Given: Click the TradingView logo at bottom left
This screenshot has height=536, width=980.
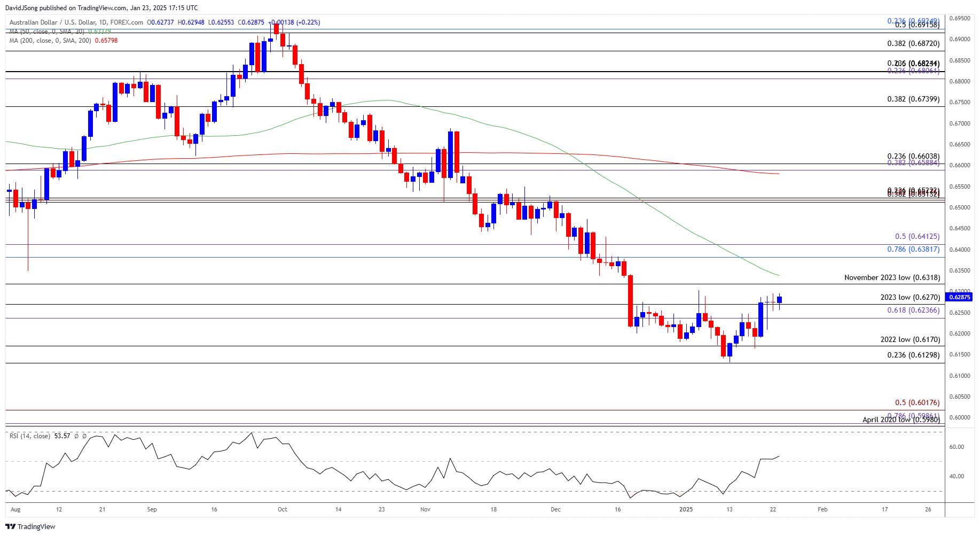Looking at the screenshot, I should tap(30, 526).
